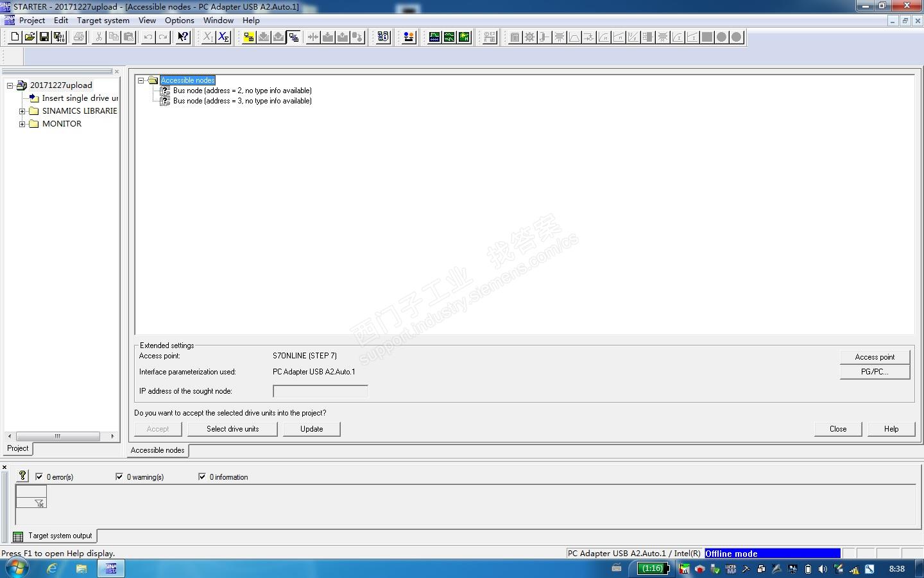The height and width of the screenshot is (578, 924).
Task: Click the Update button
Action: point(312,429)
